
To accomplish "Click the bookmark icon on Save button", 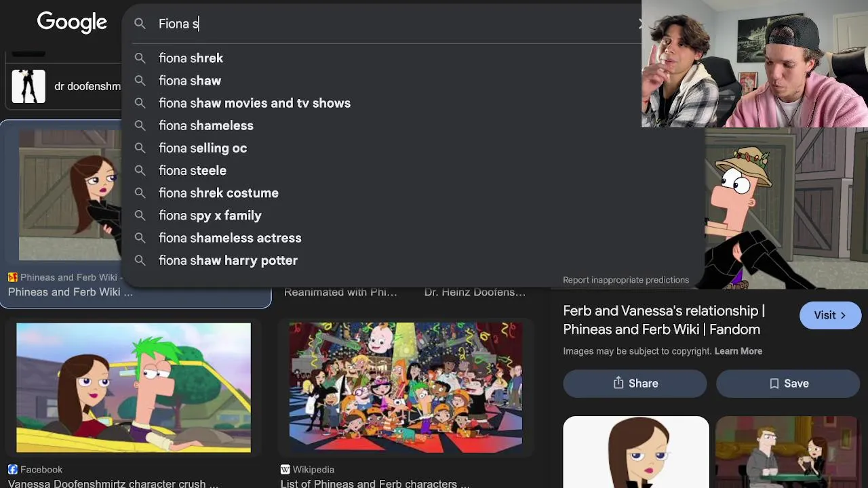I will click(x=774, y=384).
